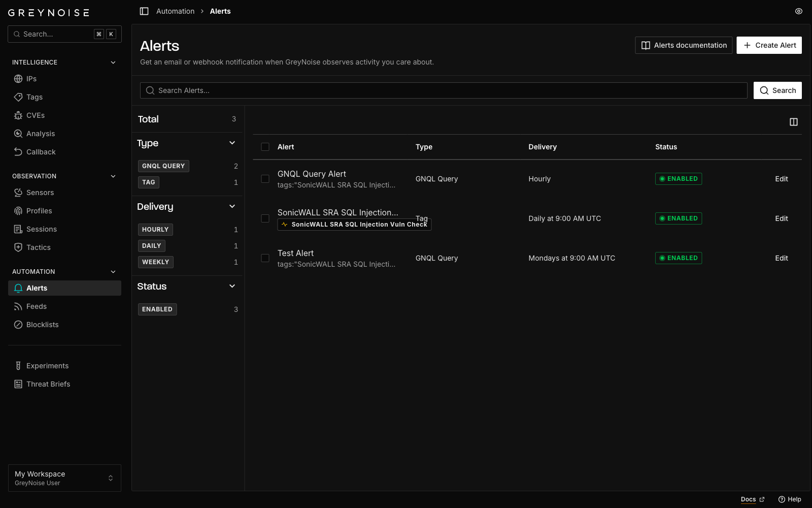812x508 pixels.
Task: Edit the SonicWALL SRA SQL Injection alert
Action: 782,218
